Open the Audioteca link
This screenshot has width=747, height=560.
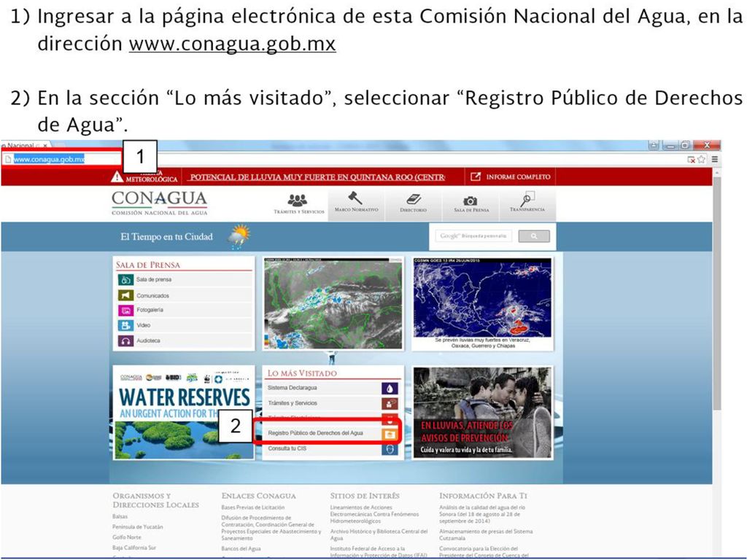(148, 341)
